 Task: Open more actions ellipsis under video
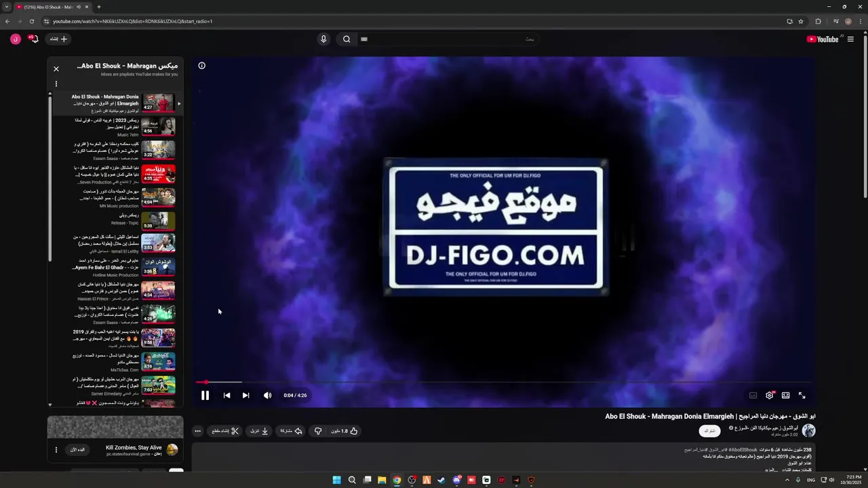coord(197,431)
